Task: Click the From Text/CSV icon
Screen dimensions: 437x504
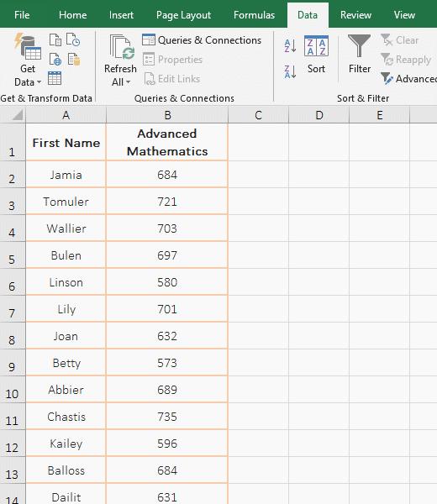Action: point(55,39)
